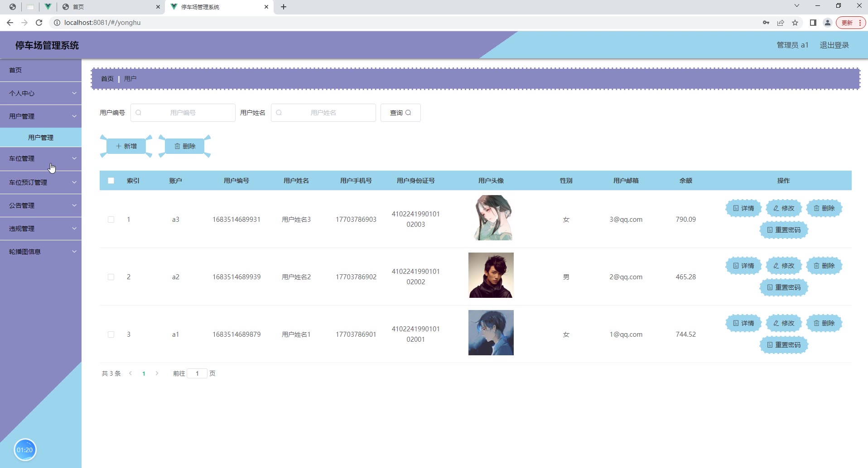Open the tab search dropdown arrow
Image resolution: width=868 pixels, height=468 pixels.
(x=797, y=6)
